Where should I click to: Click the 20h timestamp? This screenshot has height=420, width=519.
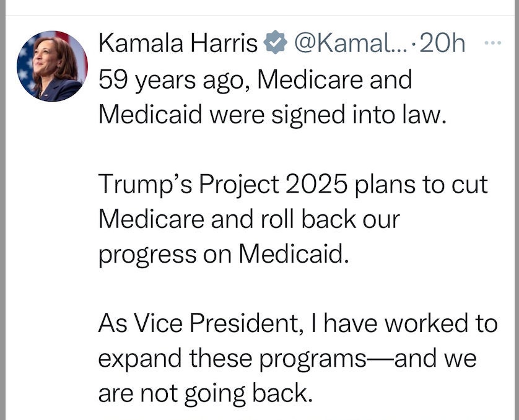(442, 43)
